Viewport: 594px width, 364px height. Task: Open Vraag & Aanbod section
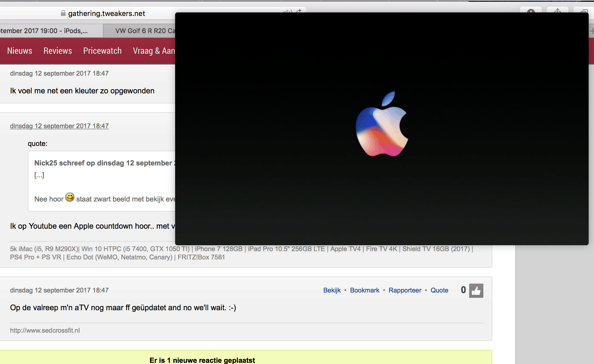point(154,51)
